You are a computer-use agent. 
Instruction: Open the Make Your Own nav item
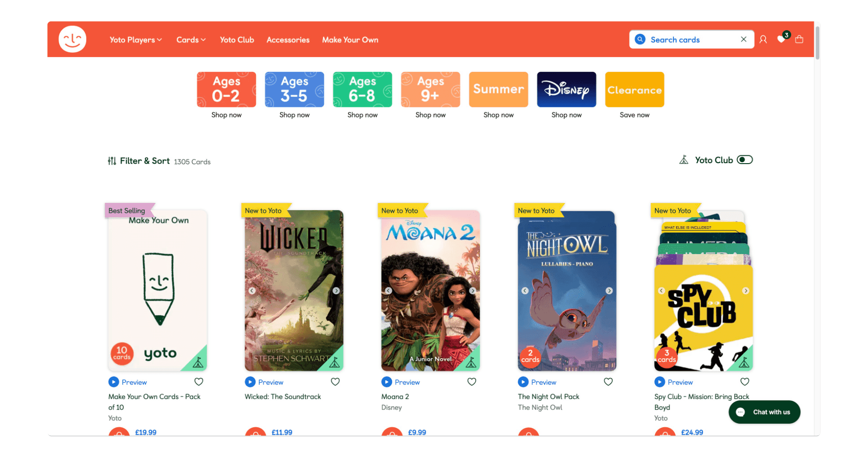(350, 40)
